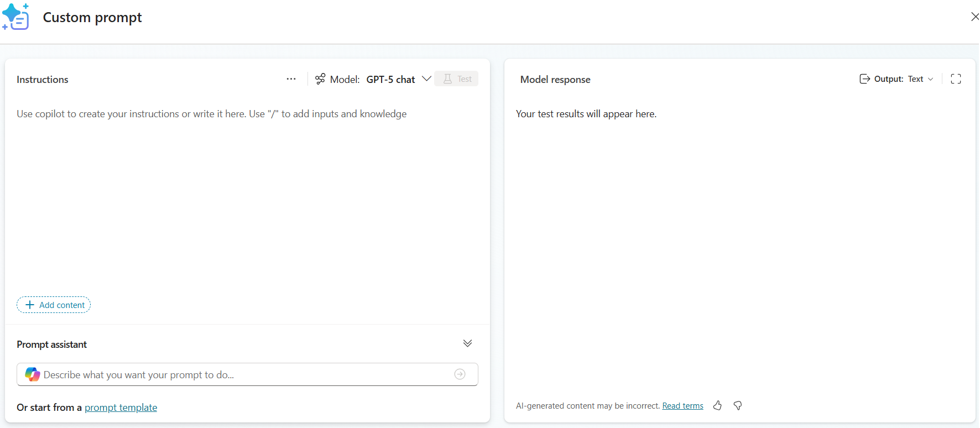Screen dimensions: 980x428
Task: Click the Copilot logo in the prompt box
Action: tap(33, 374)
